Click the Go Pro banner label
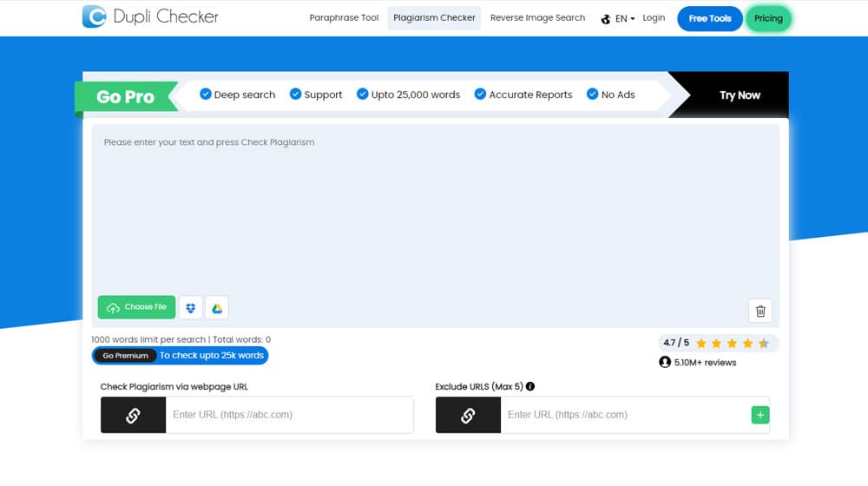 (x=126, y=97)
